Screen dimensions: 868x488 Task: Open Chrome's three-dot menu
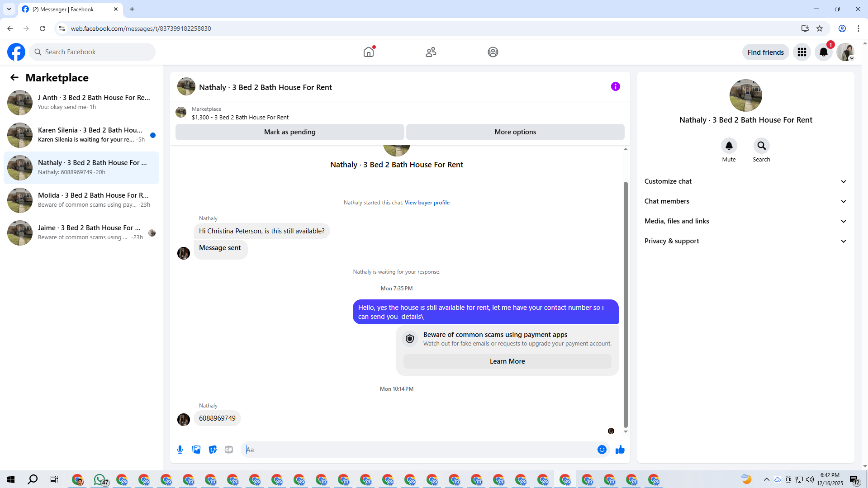pyautogui.click(x=859, y=28)
